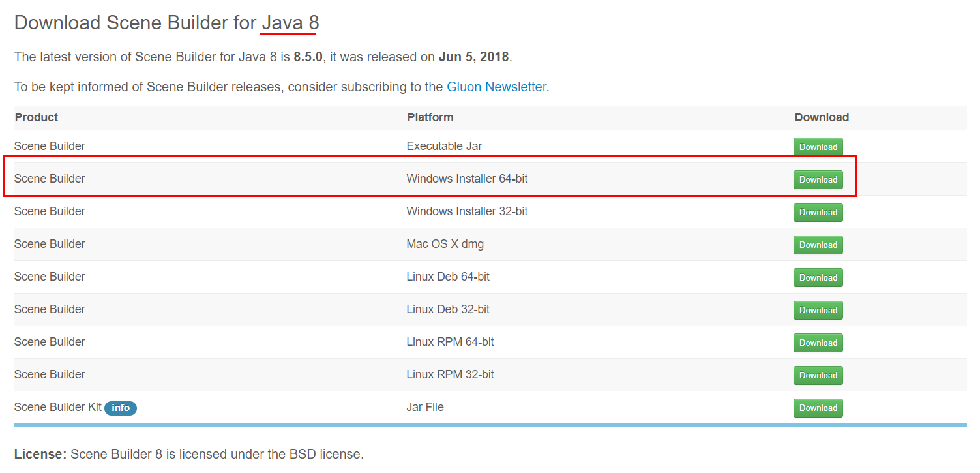
Task: Click the info badge next to Scene Builder Kit
Action: pos(121,408)
